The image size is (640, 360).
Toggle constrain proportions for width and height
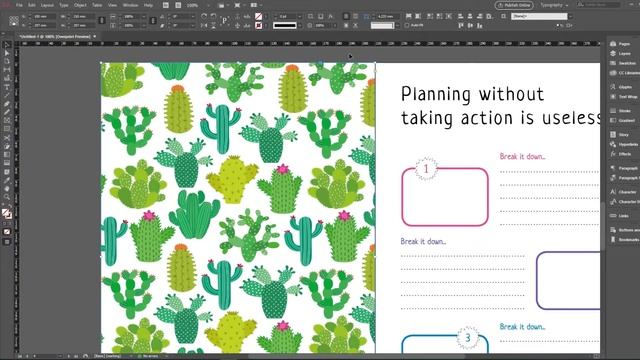pos(102,21)
